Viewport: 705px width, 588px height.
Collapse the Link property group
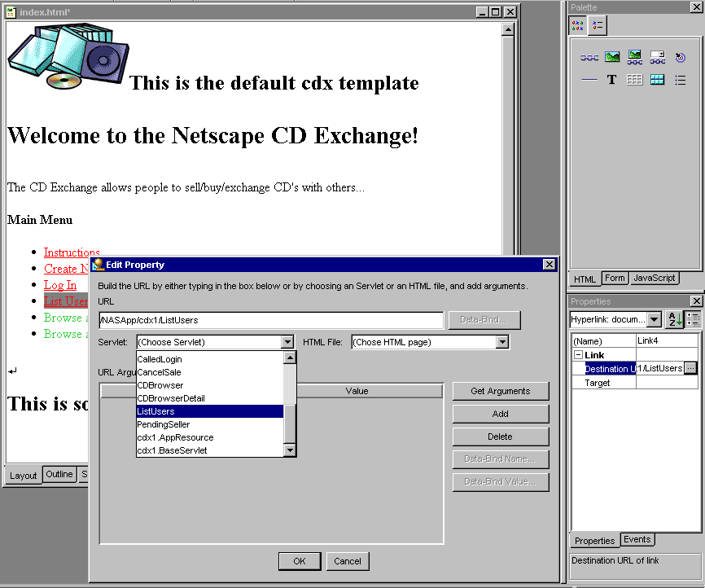point(578,355)
